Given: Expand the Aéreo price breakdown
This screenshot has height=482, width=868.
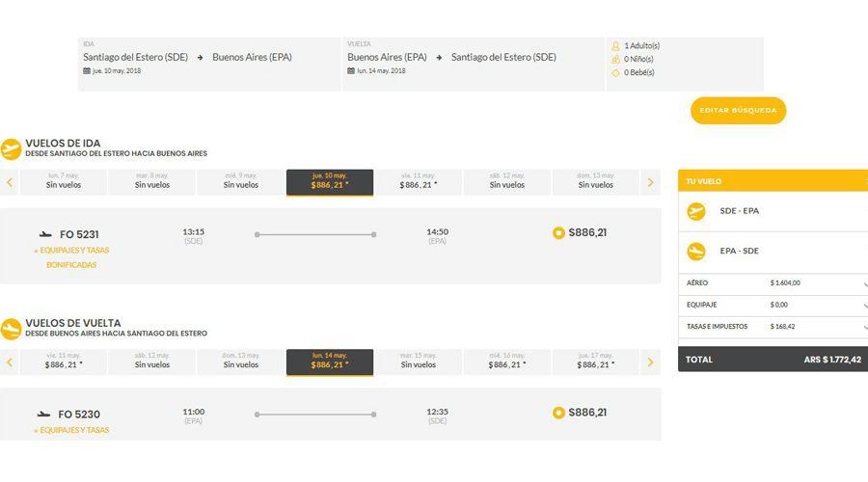Looking at the screenshot, I should coord(863,283).
